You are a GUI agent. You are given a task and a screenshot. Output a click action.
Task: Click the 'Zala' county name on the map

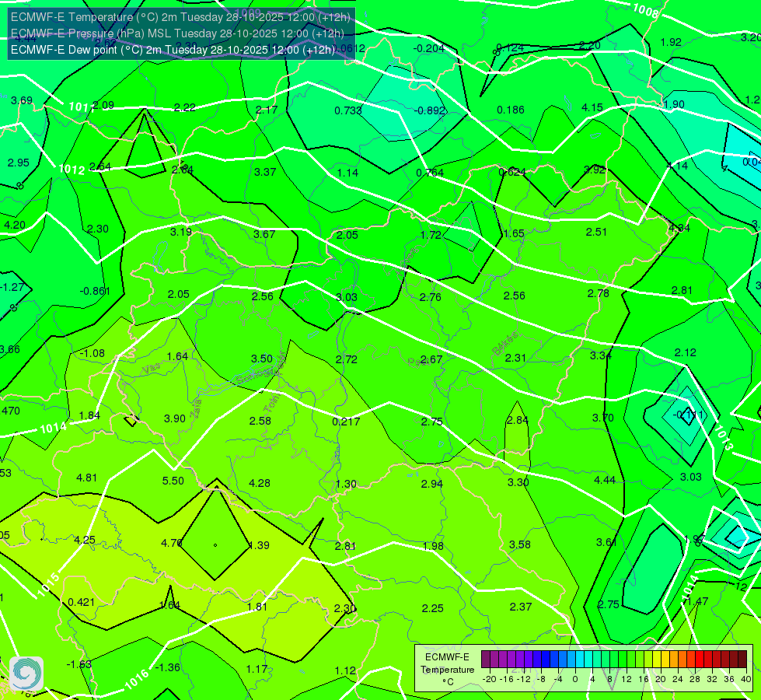196,409
